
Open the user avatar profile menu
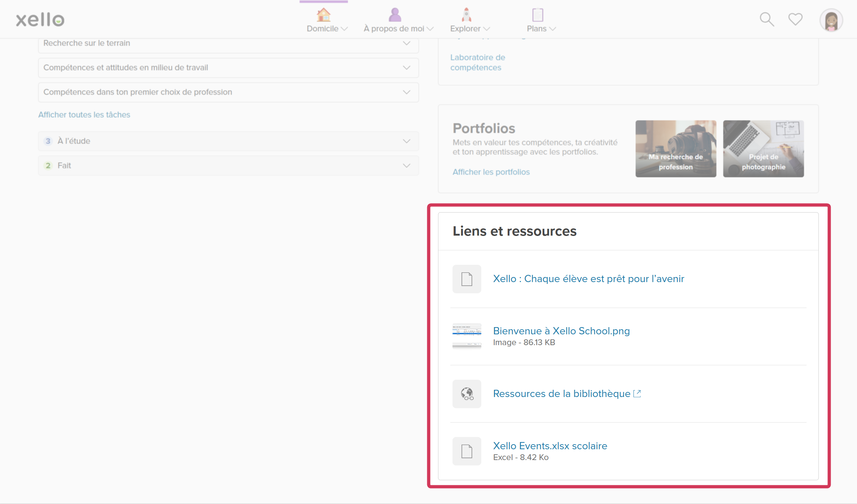pyautogui.click(x=831, y=20)
